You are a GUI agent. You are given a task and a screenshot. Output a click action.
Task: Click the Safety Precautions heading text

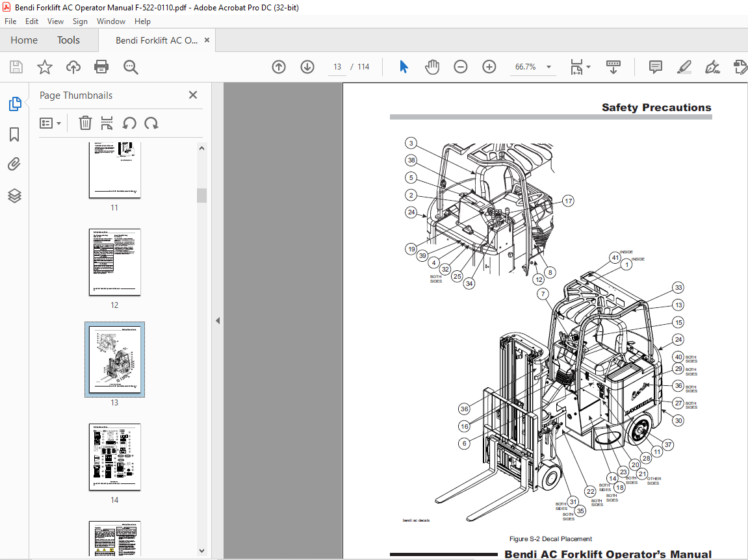point(656,107)
